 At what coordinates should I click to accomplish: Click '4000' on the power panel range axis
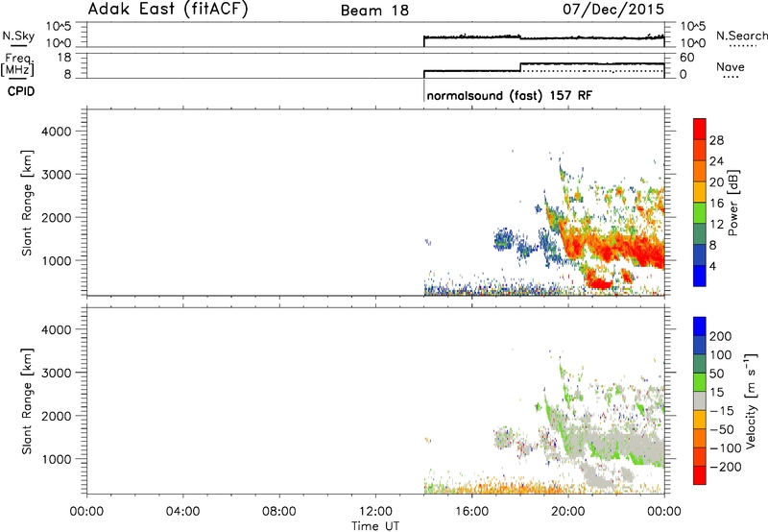click(x=57, y=132)
